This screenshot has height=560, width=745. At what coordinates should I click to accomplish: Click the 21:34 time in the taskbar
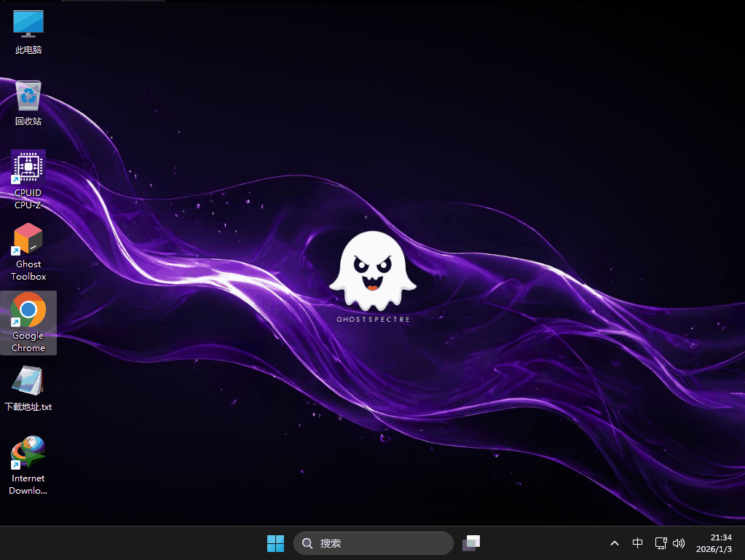(x=721, y=537)
